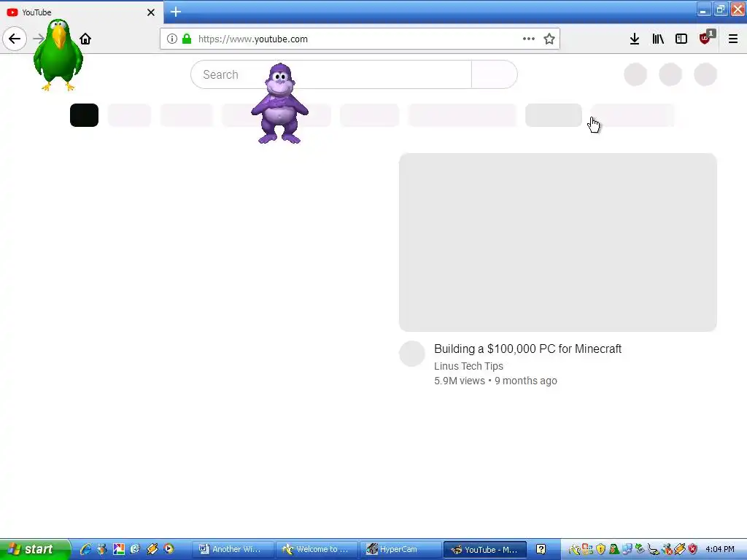747x560 pixels.
Task: Click the purple BonziBuddy gorilla
Action: click(279, 104)
